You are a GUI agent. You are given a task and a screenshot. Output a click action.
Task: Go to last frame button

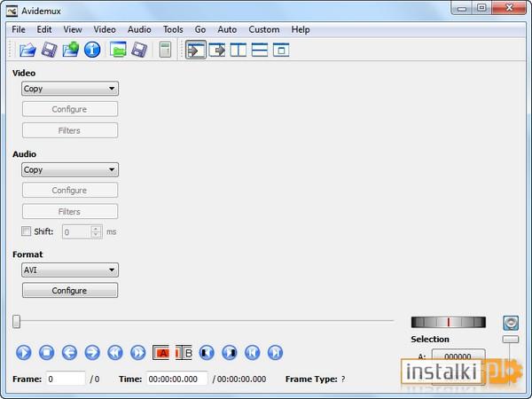tap(275, 353)
